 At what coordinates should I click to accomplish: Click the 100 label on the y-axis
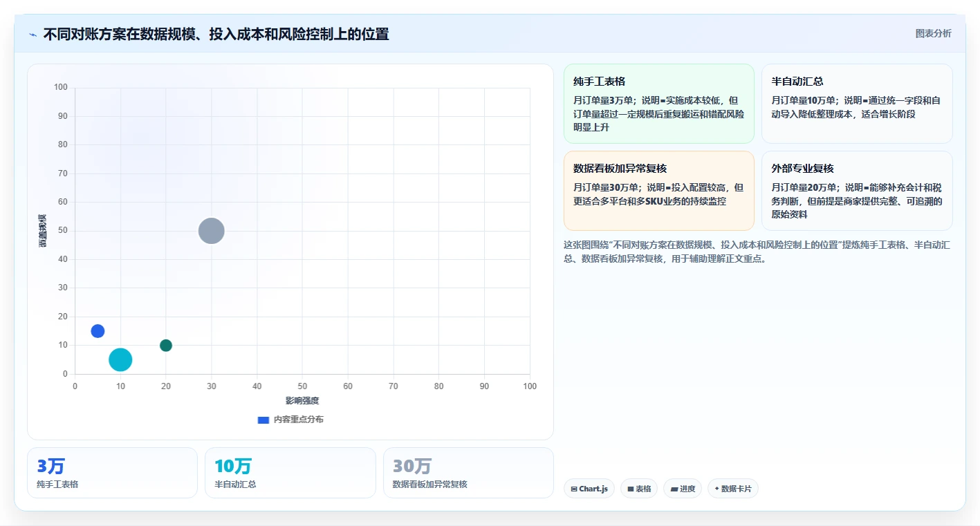[x=61, y=87]
